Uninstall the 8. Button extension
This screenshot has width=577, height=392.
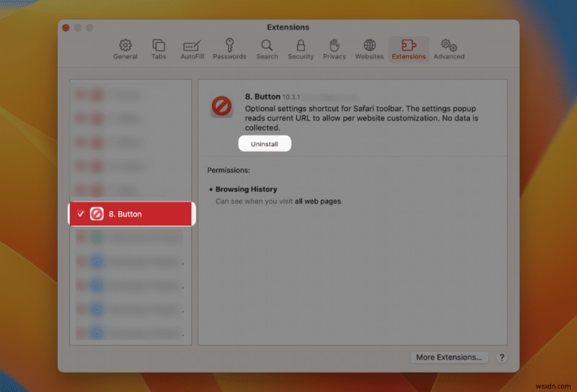265,143
